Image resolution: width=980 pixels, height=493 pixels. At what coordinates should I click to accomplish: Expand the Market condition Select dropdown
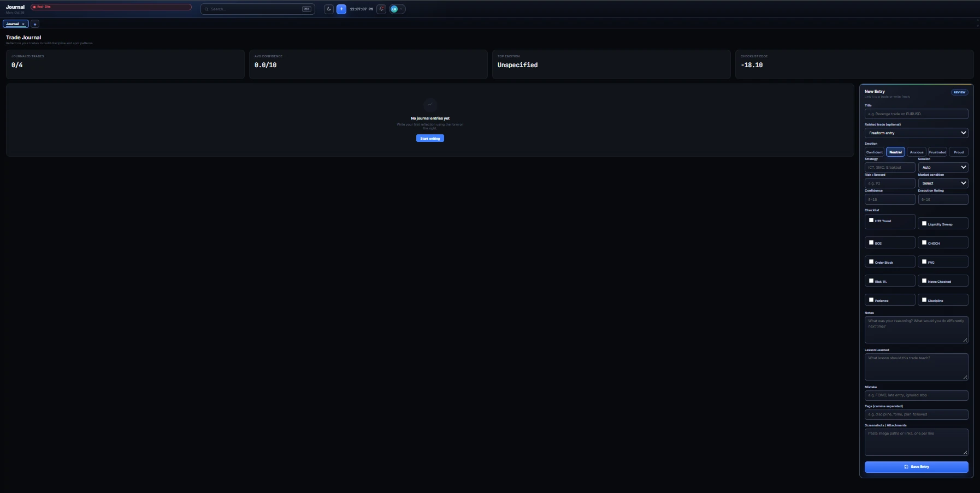943,183
